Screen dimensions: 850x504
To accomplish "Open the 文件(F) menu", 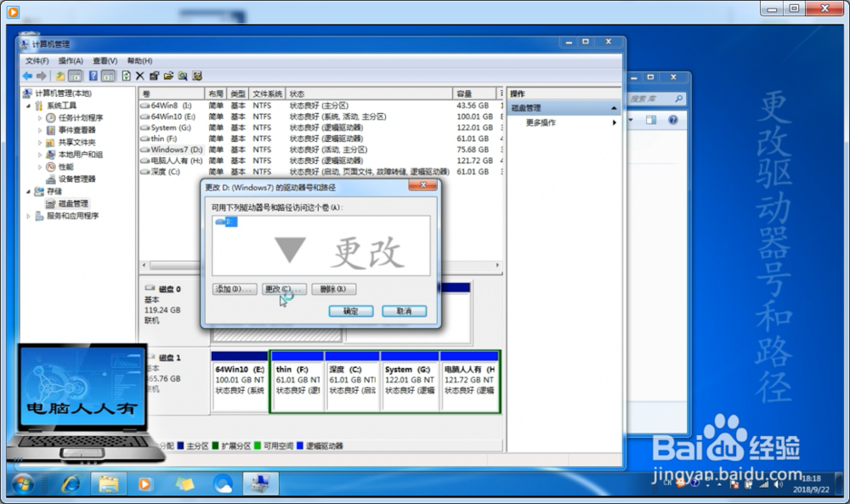I will pos(37,60).
